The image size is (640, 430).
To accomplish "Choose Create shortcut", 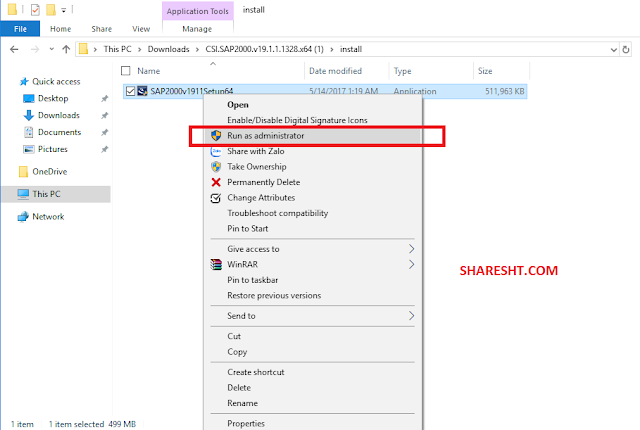I will pyautogui.click(x=256, y=372).
